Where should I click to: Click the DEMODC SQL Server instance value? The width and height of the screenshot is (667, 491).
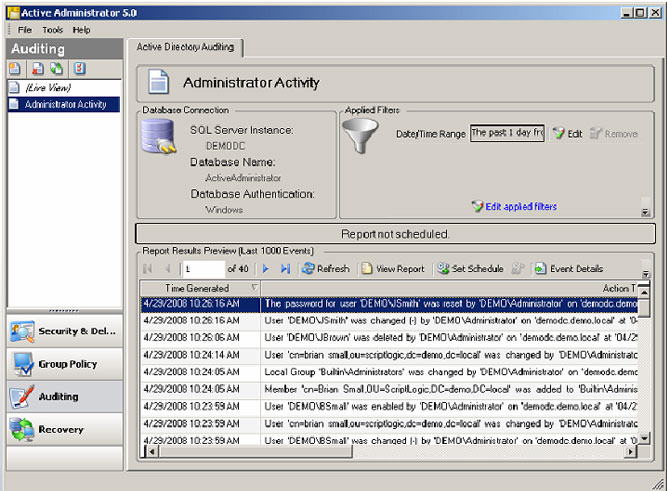tap(225, 146)
